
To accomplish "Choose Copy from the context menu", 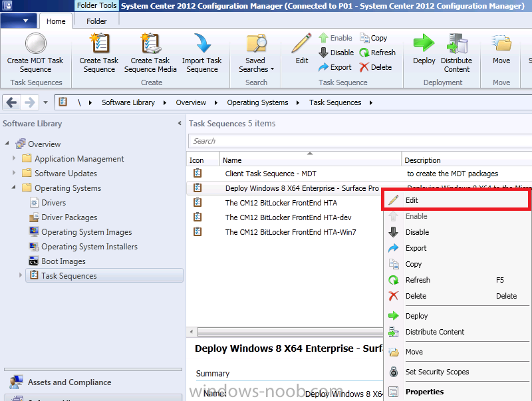I will [457, 264].
